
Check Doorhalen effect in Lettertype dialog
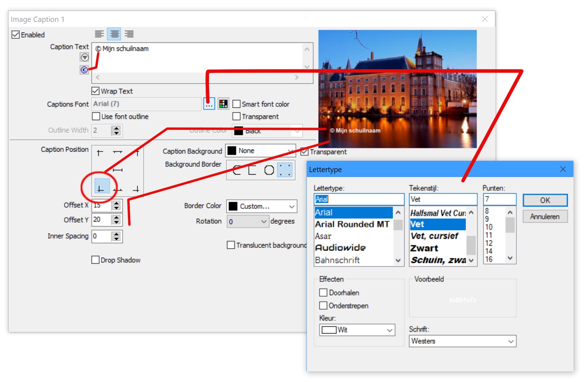pos(323,293)
